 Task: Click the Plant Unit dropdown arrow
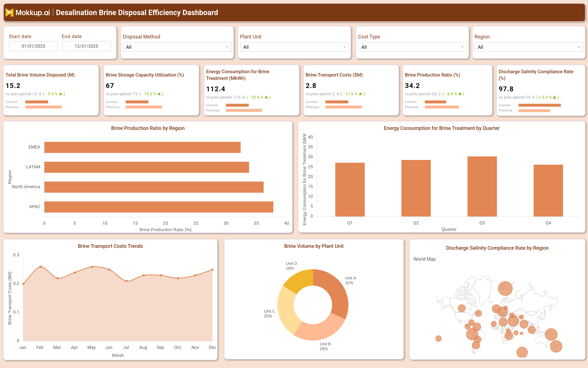pyautogui.click(x=344, y=47)
